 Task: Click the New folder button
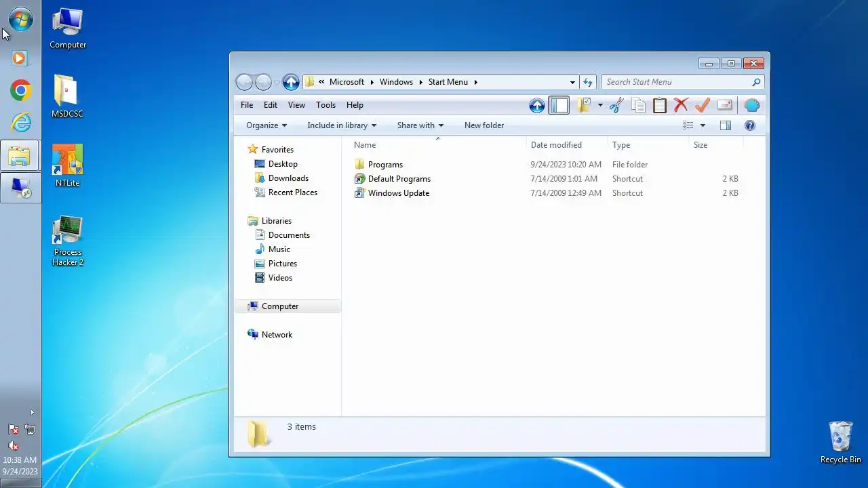point(484,125)
